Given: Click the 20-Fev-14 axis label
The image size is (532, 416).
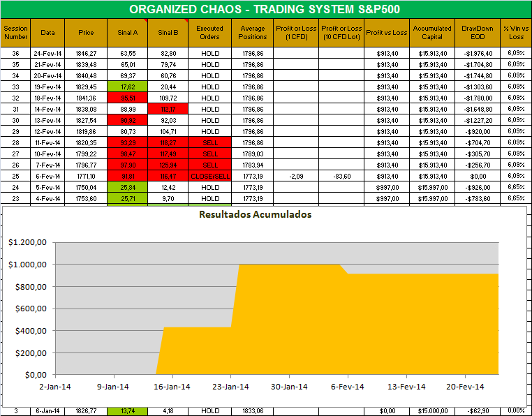Looking at the screenshot, I should point(465,387).
